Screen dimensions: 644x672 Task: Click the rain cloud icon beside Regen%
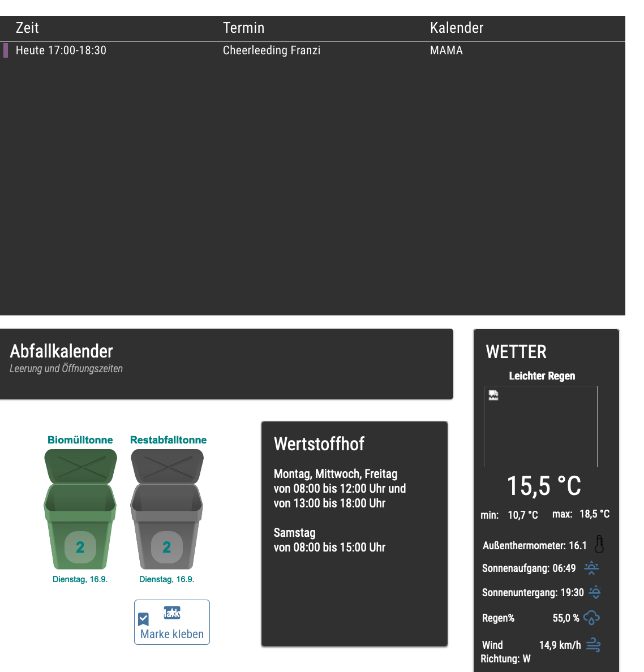tap(591, 618)
